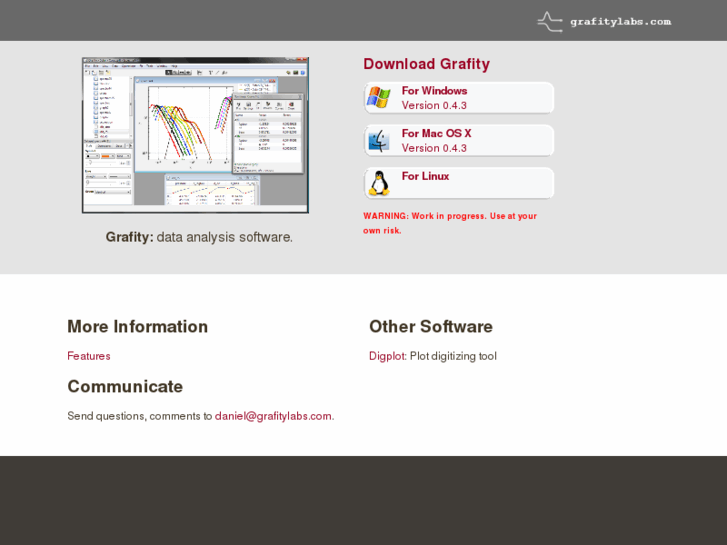The width and height of the screenshot is (727, 545).
Task: Click the Windows logo icon
Action: pos(378,97)
